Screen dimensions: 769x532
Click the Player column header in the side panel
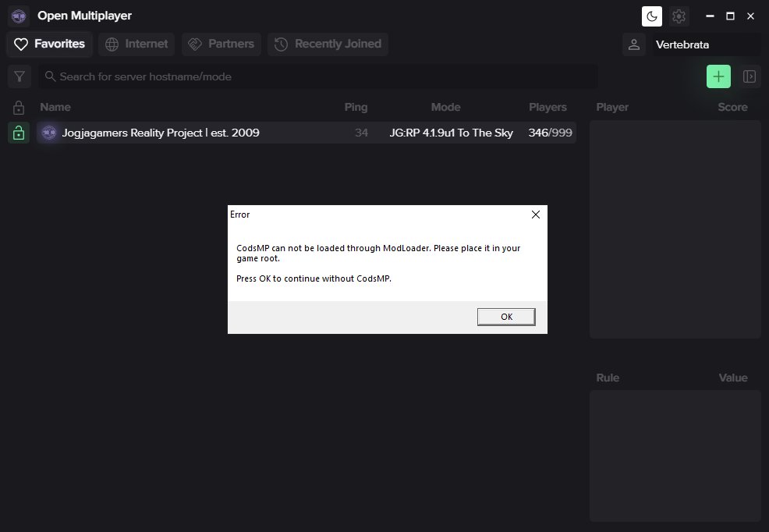click(x=612, y=108)
